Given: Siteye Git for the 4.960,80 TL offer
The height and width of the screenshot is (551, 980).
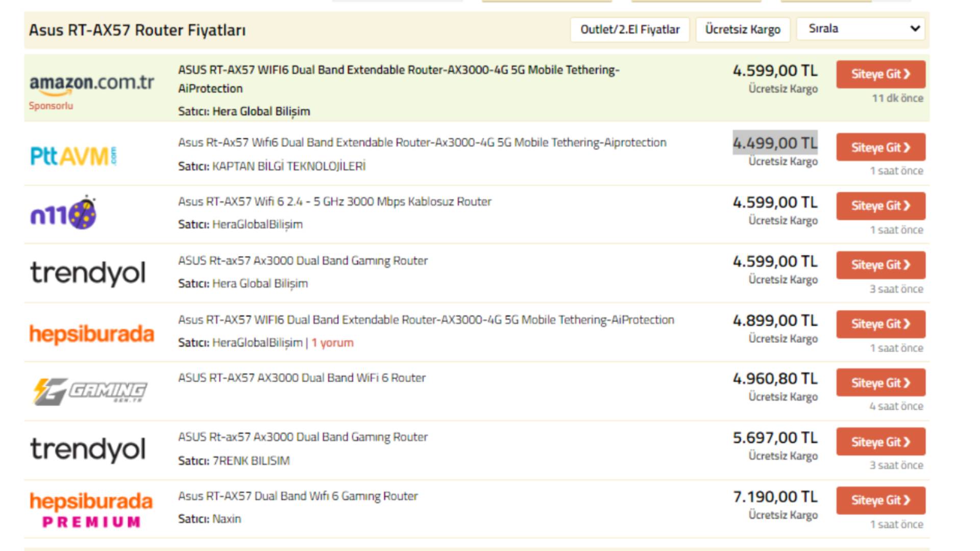Looking at the screenshot, I should click(880, 383).
